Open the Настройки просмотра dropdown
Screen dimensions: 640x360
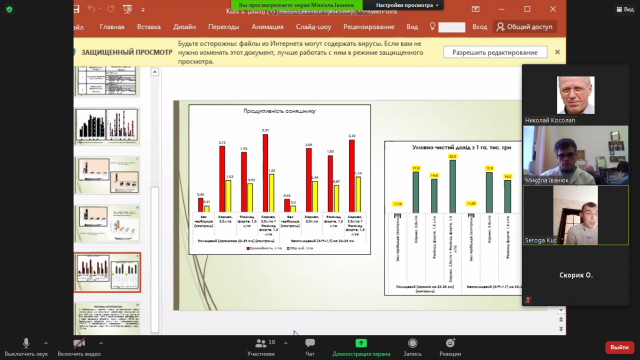pos(407,5)
